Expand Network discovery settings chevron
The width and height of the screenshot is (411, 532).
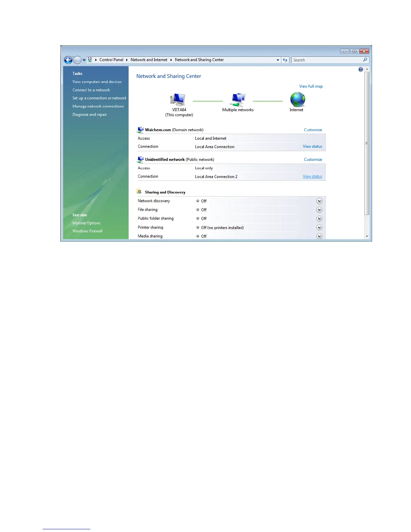tap(319, 201)
